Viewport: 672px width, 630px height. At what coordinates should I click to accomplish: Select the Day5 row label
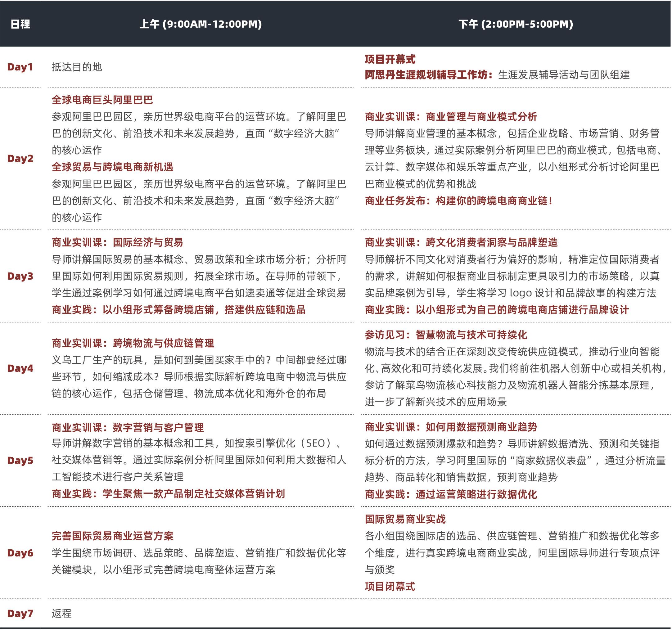pyautogui.click(x=20, y=460)
